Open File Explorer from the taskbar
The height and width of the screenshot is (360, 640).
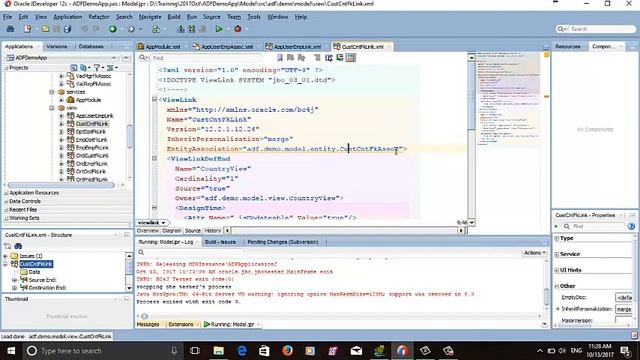pos(219,351)
